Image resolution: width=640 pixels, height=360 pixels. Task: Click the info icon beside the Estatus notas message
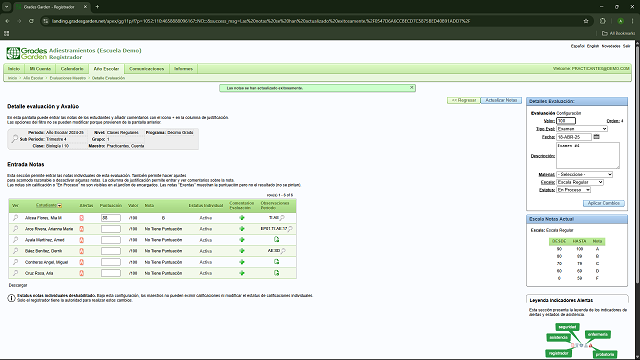tap(11, 298)
